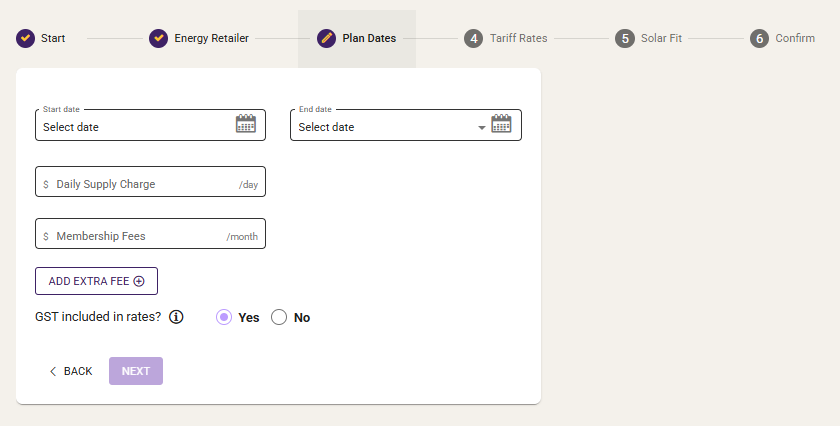Click the Start step checkmark icon
840x426 pixels.
(x=25, y=39)
